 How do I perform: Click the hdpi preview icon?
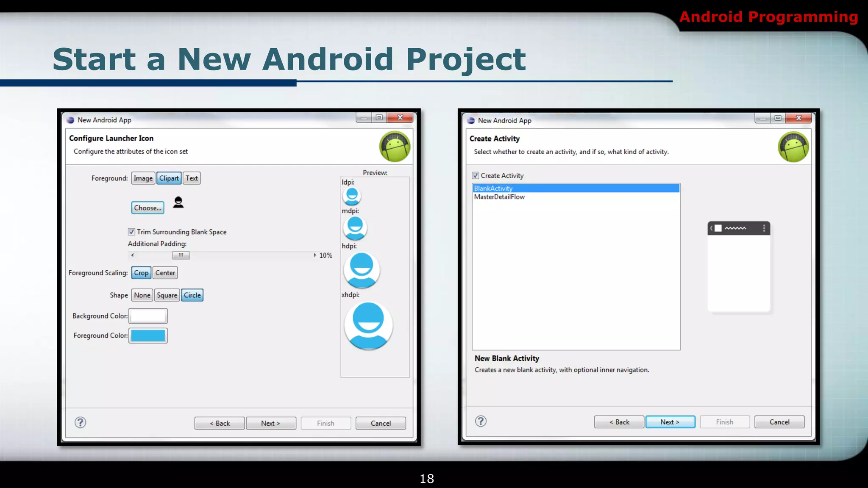click(x=362, y=270)
